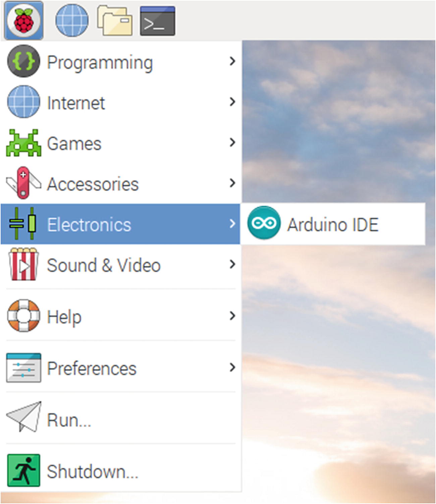Select the Shutdown... option
This screenshot has width=436, height=504.
point(120,470)
